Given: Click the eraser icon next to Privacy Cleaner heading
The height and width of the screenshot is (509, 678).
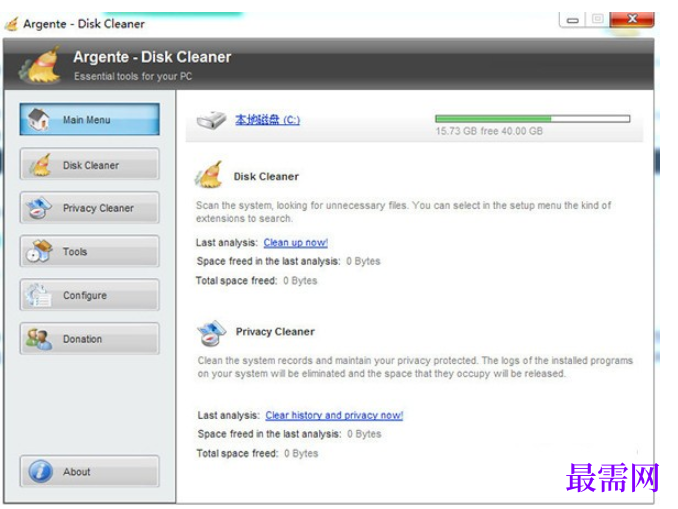Looking at the screenshot, I should tap(211, 333).
